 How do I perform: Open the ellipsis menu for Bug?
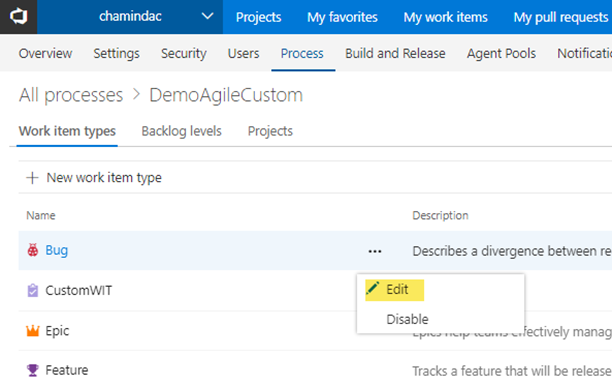click(375, 251)
